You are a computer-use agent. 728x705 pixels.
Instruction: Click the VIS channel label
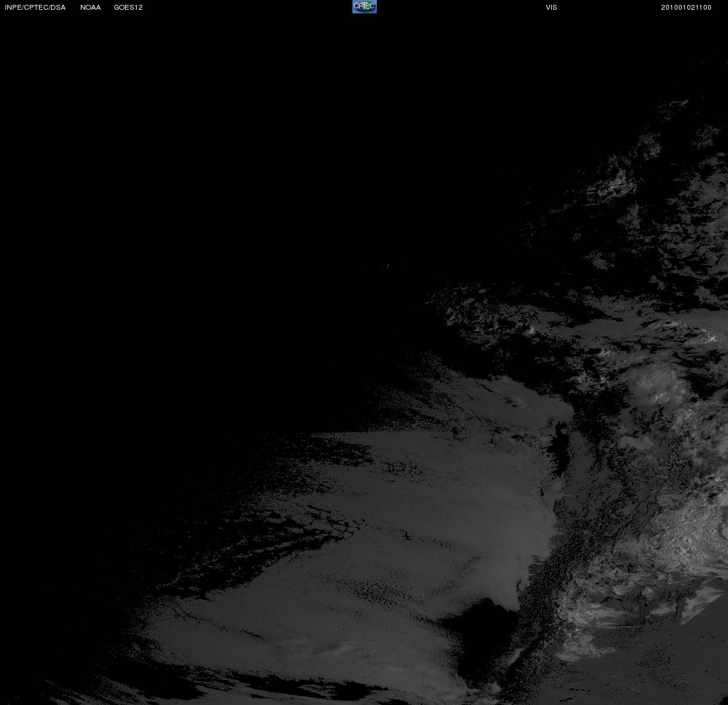(x=552, y=7)
